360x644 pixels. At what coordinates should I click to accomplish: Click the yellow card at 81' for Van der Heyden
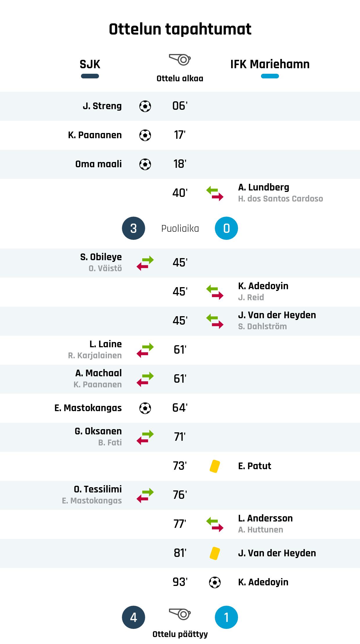click(x=215, y=553)
